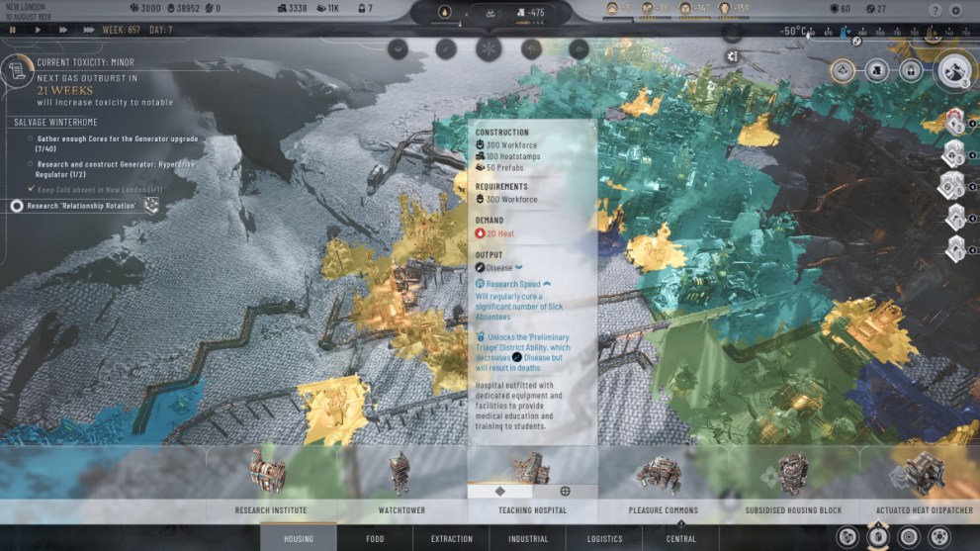Switch to the Extraction tab
The image size is (980, 551).
pyautogui.click(x=451, y=539)
